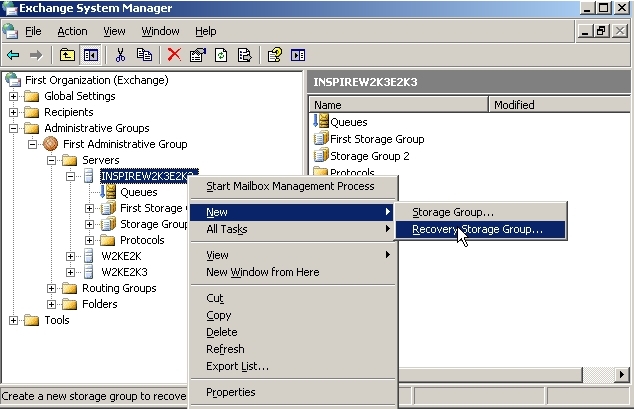Open the File menu
This screenshot has width=634, height=409.
click(33, 31)
